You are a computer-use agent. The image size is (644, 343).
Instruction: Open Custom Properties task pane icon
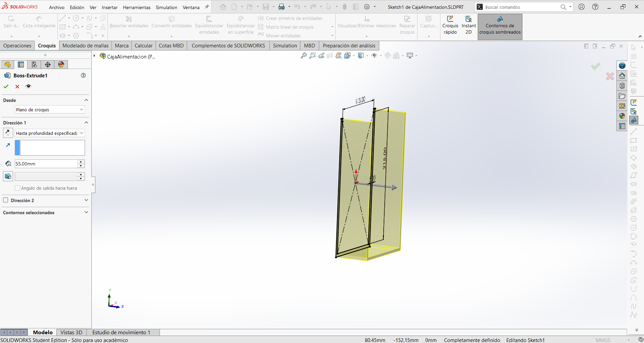coord(622,126)
